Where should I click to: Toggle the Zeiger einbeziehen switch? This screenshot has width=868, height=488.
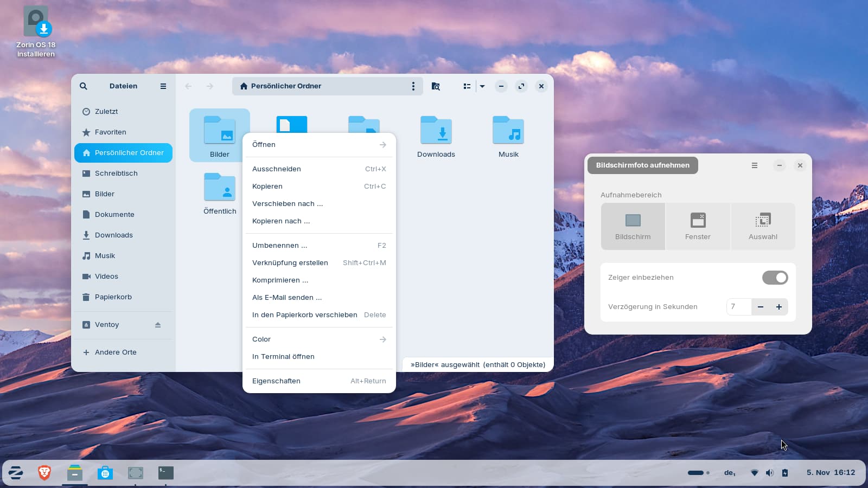coord(775,278)
